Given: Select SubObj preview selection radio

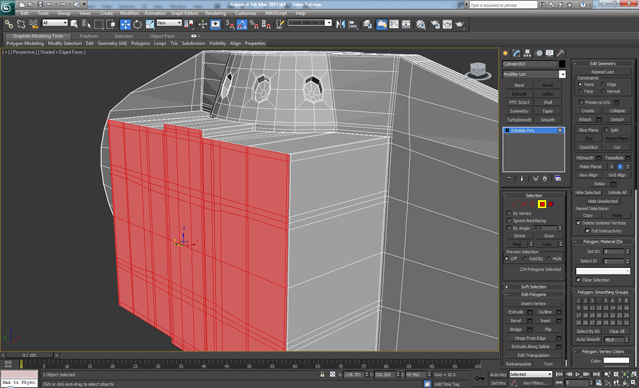Looking at the screenshot, I should point(524,259).
